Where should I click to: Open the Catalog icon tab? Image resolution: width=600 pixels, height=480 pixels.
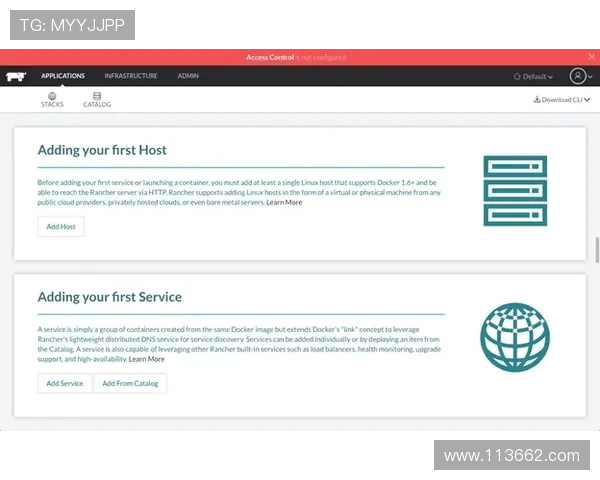(97, 99)
